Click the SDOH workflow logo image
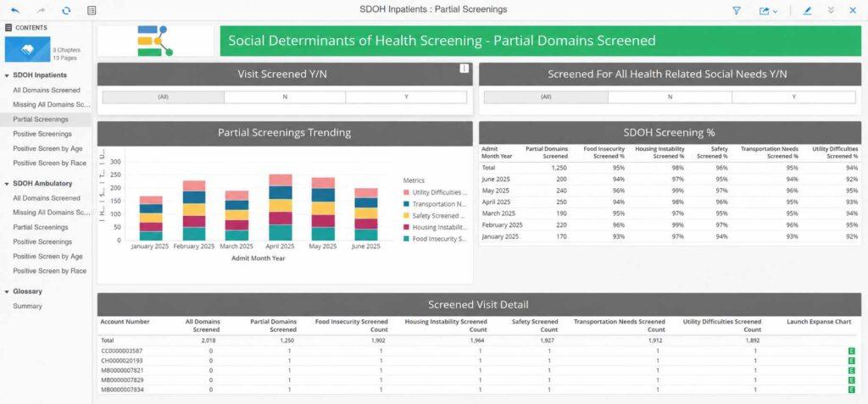Viewport: 868px width, 404px height. [x=156, y=41]
